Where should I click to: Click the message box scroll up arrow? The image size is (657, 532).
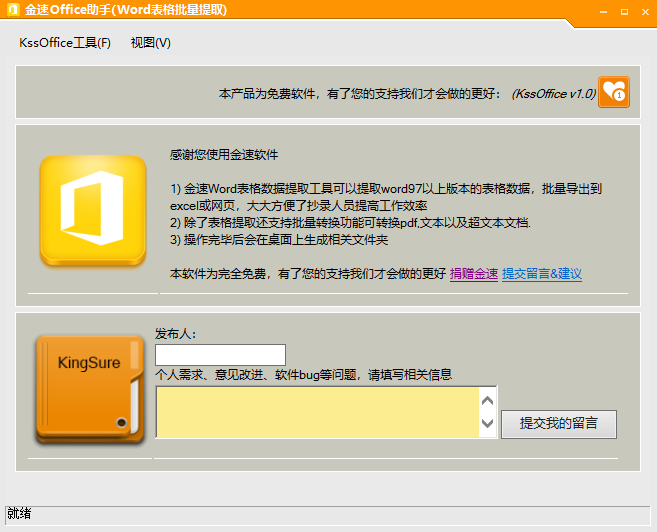pos(487,401)
